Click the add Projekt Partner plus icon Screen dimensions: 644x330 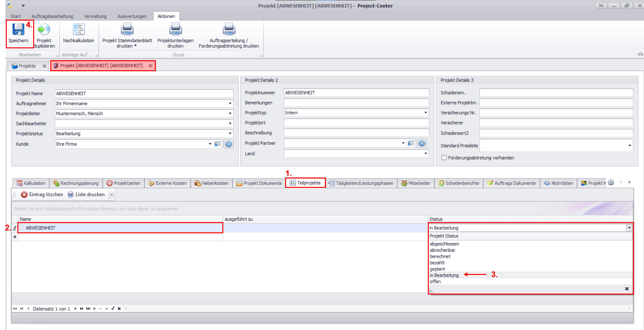click(422, 143)
